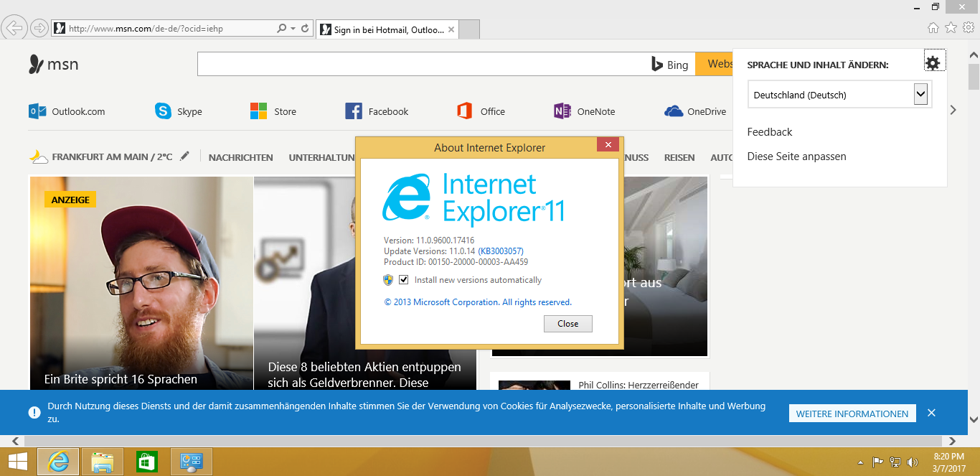The image size is (980, 476).
Task: Click the Microsoft Corporation copyright link
Action: pos(478,302)
